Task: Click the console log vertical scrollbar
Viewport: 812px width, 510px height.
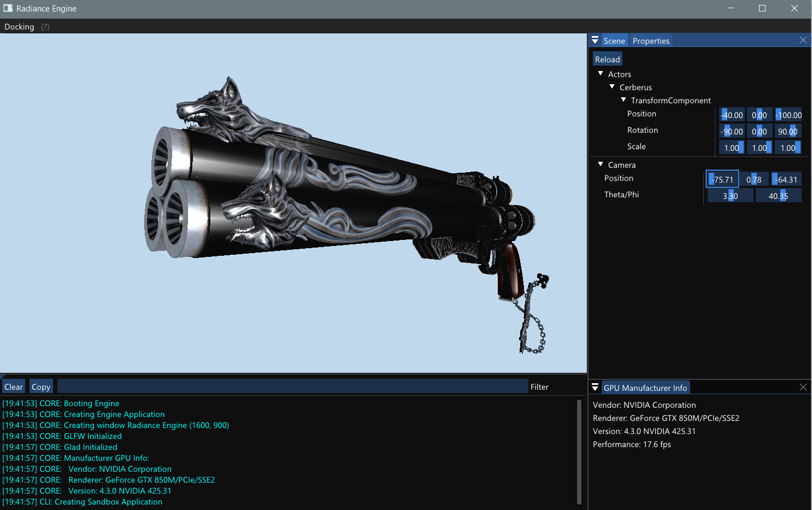Action: click(579, 452)
